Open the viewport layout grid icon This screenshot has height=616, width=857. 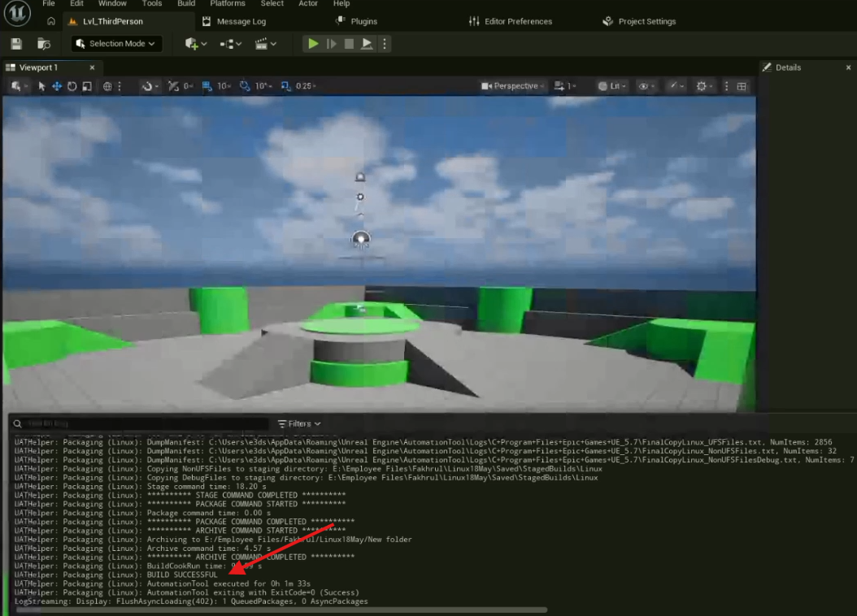click(x=742, y=86)
